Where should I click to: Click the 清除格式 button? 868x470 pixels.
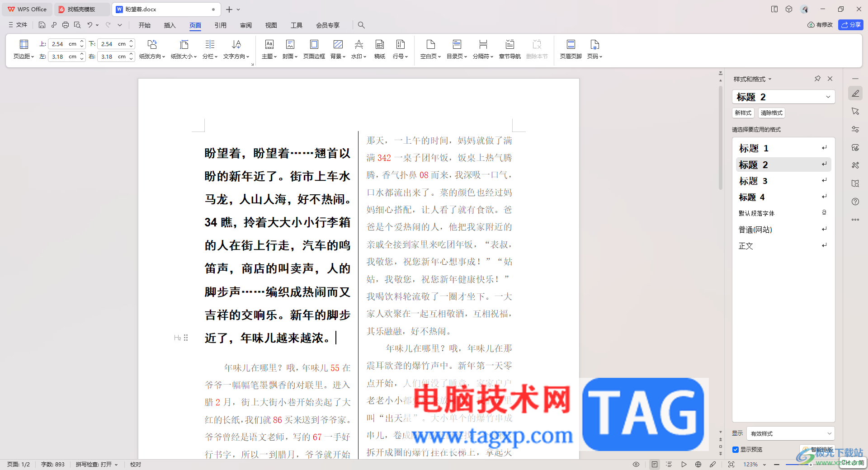772,113
